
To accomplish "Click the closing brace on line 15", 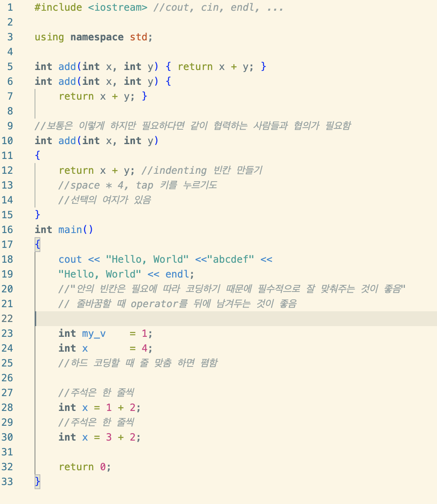I will (38, 215).
